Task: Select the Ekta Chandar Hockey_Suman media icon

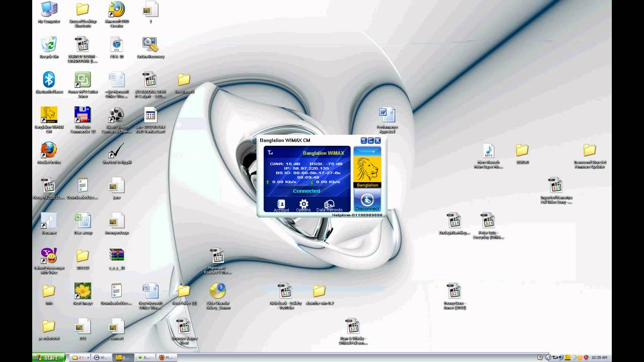Action: pyautogui.click(x=218, y=296)
